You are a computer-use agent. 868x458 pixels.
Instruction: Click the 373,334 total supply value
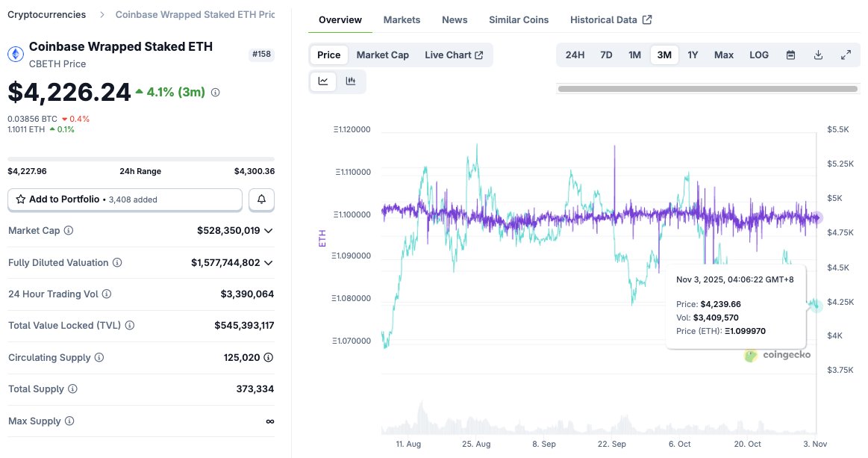(255, 389)
